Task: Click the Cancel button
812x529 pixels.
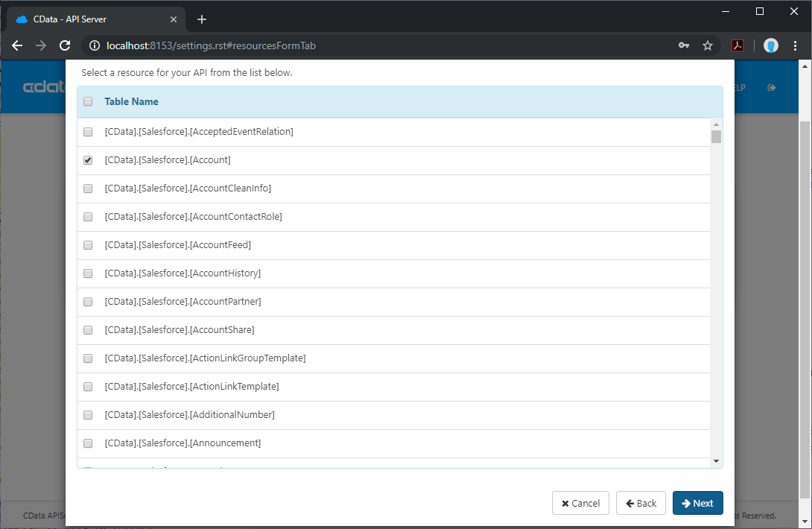Action: [580, 503]
